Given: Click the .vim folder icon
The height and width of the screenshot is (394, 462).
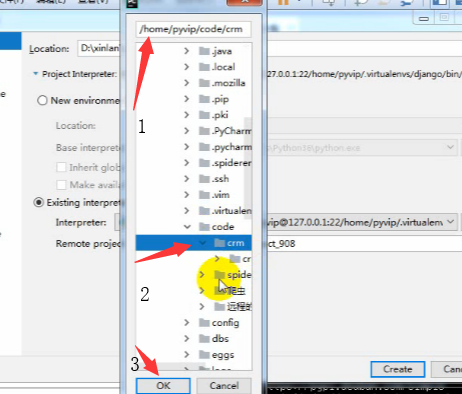Looking at the screenshot, I should click(x=204, y=195).
